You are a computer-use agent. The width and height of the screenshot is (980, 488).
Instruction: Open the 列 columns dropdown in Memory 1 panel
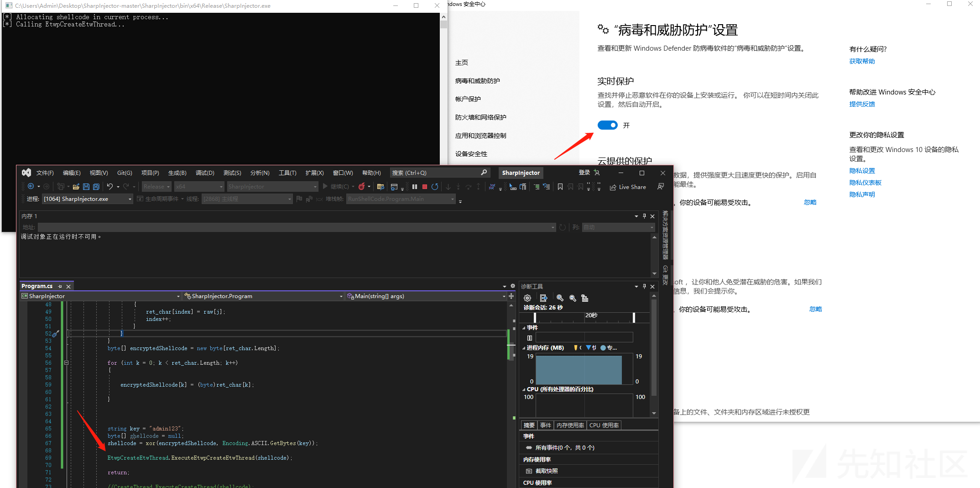[618, 227]
